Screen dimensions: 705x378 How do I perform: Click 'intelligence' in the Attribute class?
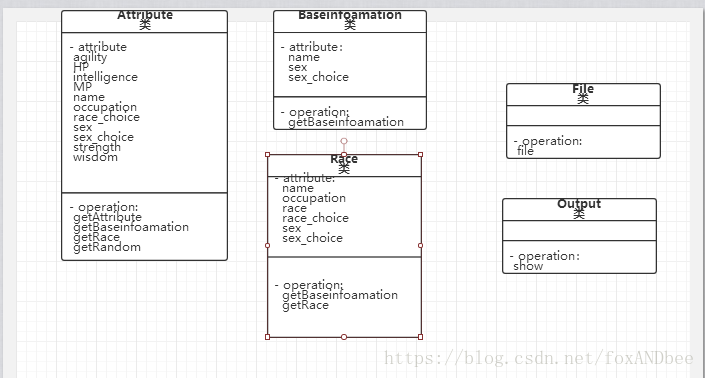tap(105, 77)
